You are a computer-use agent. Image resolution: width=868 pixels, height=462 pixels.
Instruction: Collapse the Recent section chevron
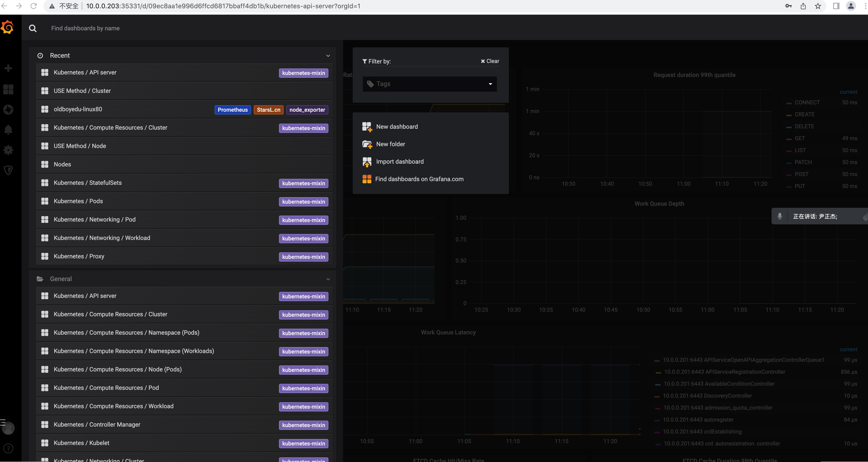click(328, 56)
